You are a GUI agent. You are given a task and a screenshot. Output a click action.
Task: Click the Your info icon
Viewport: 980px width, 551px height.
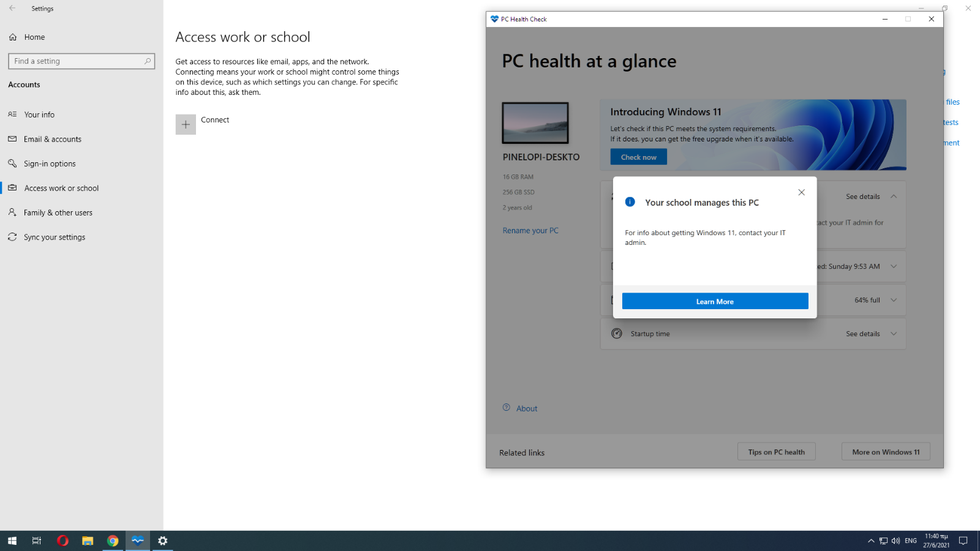pos(12,114)
